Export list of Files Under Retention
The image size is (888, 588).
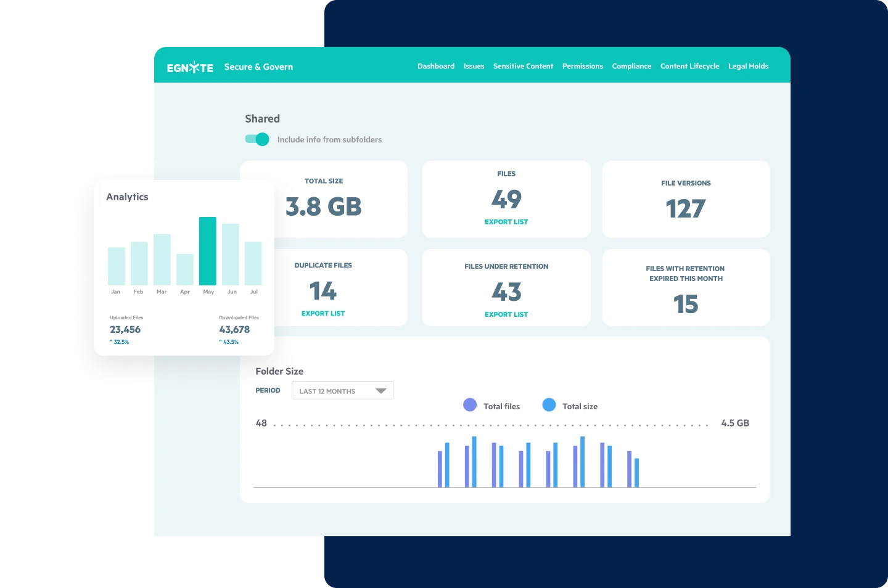click(x=506, y=314)
